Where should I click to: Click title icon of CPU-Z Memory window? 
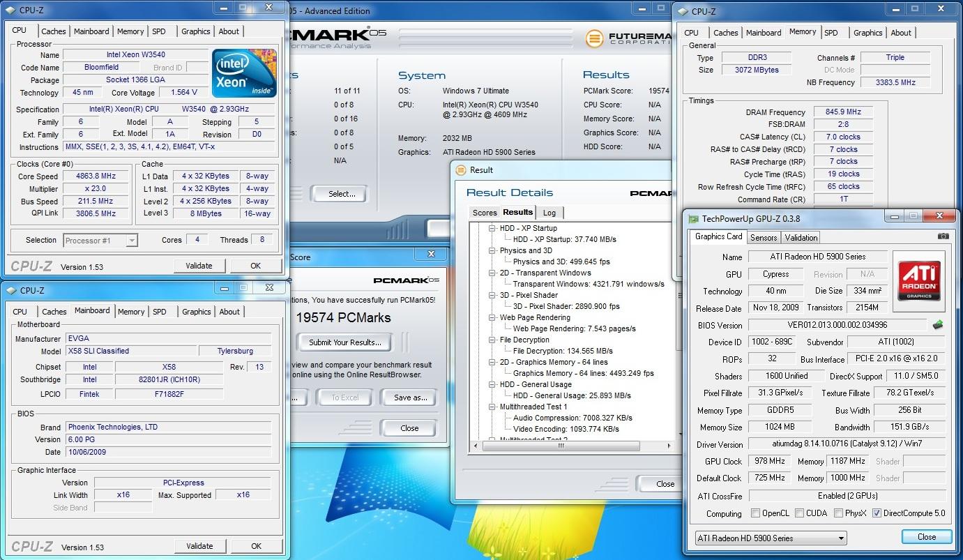[x=682, y=11]
